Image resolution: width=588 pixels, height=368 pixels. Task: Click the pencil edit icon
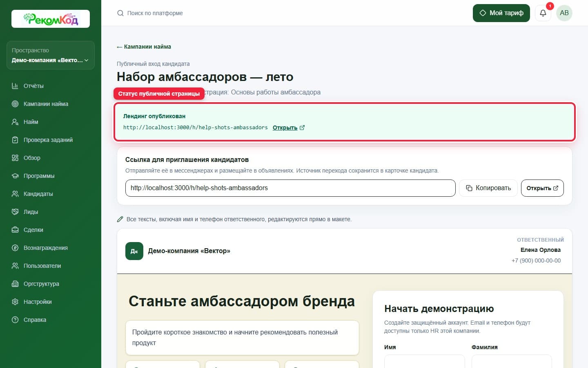point(120,219)
